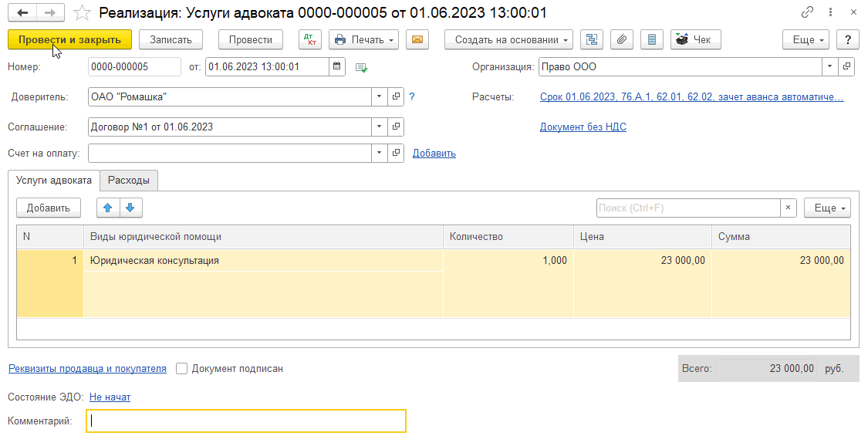Move row up with blue arrow
Image resolution: width=868 pixels, height=436 pixels.
pos(108,208)
